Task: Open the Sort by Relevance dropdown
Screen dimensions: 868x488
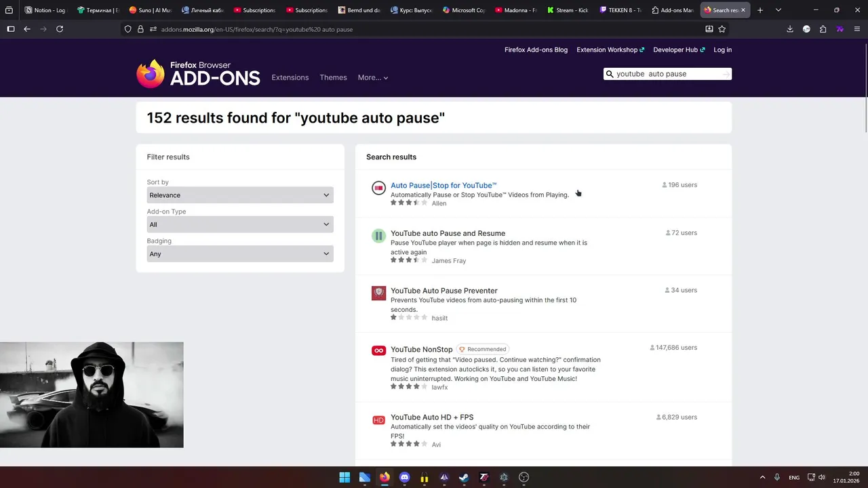Action: point(240,195)
